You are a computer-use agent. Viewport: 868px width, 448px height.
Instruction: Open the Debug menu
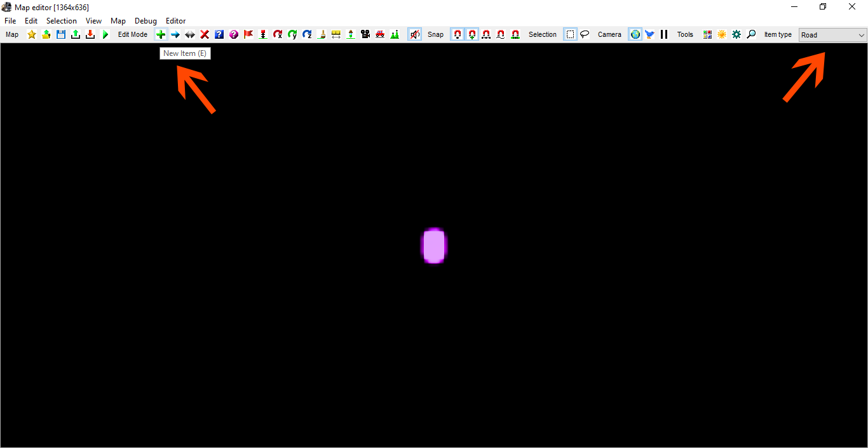(x=146, y=21)
